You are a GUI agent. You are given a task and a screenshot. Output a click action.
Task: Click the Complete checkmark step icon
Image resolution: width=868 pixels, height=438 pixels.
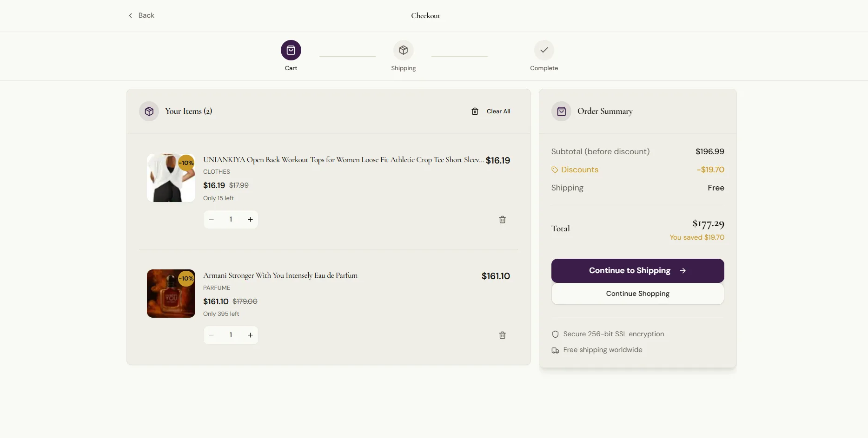click(x=543, y=50)
